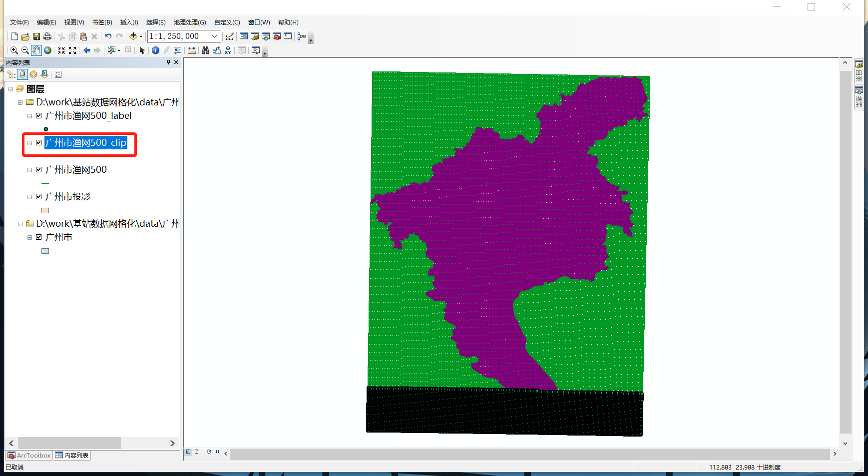Collapse the 广州市渔网500_label legend

(29, 116)
